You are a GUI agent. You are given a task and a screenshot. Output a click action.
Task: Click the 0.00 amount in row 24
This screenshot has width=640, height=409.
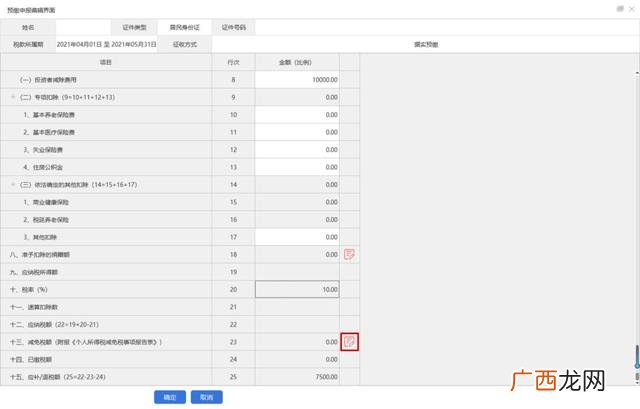(331, 359)
